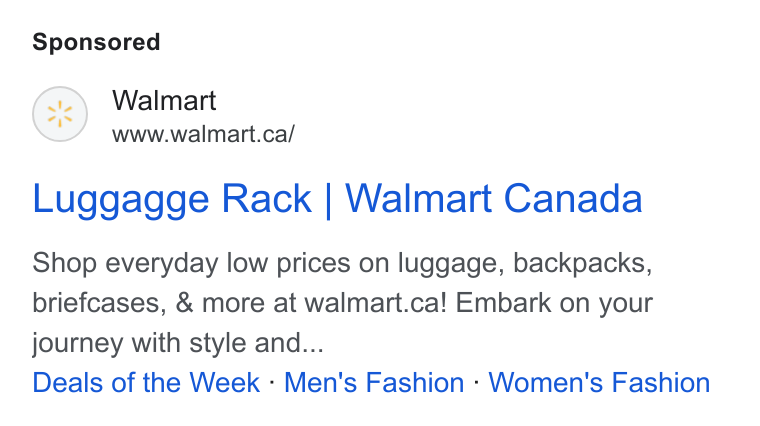The width and height of the screenshot is (760, 426).
Task: Open the Deals of the Week sitelink
Action: (x=146, y=382)
